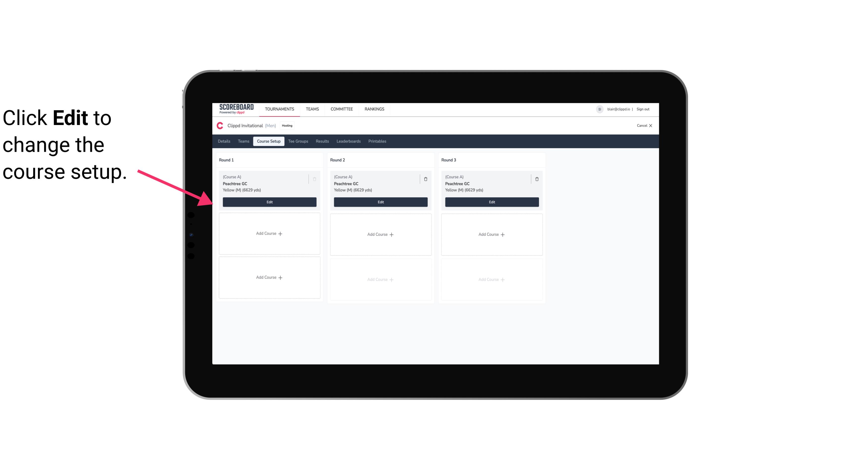This screenshot has height=467, width=868.
Task: Click the delete icon for Round 1 course
Action: coord(315,179)
